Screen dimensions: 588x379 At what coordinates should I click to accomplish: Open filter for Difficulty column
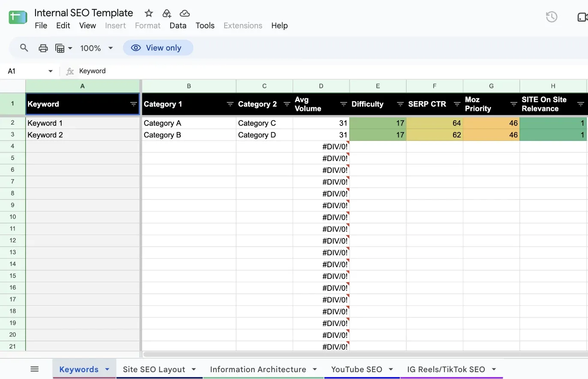coord(400,104)
